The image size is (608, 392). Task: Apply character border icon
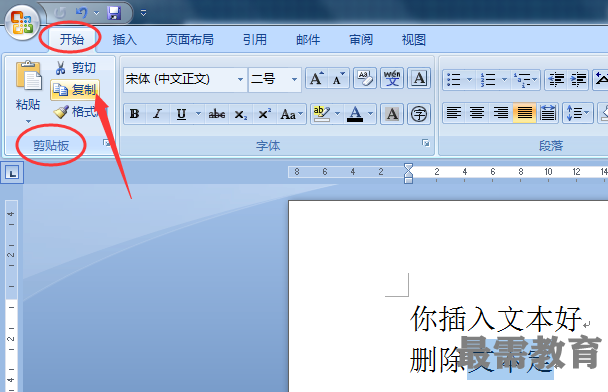coord(419,78)
